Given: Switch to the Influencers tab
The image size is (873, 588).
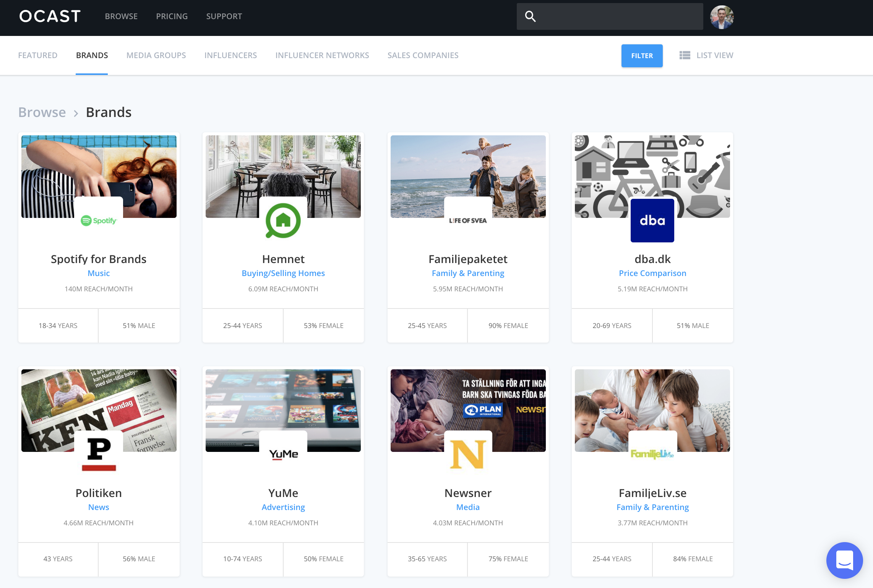Looking at the screenshot, I should (x=230, y=55).
